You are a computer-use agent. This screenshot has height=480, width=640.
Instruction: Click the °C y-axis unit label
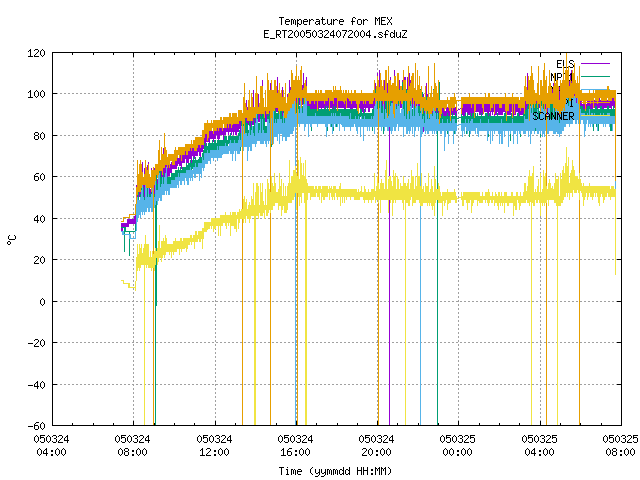coord(11,240)
